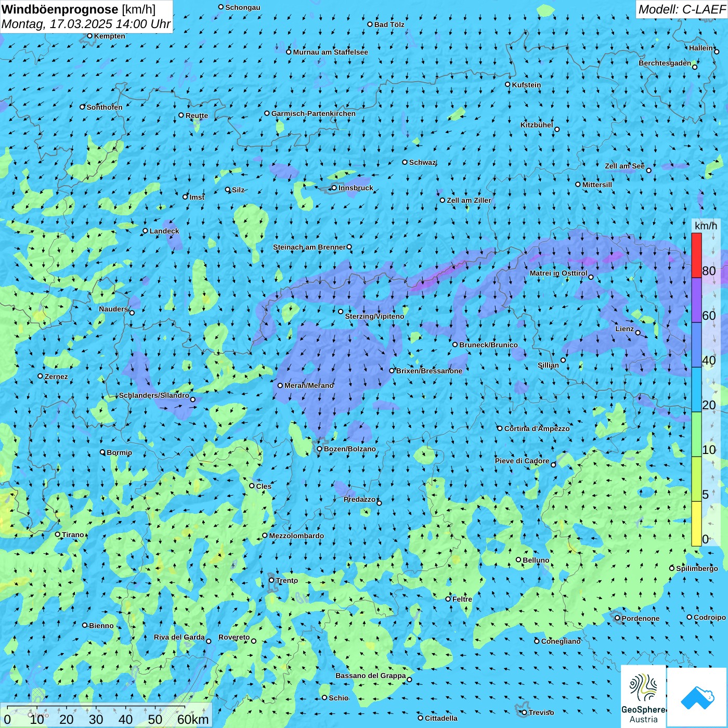Click the Schongau city label
This screenshot has width=728, height=728.
pyautogui.click(x=243, y=7)
